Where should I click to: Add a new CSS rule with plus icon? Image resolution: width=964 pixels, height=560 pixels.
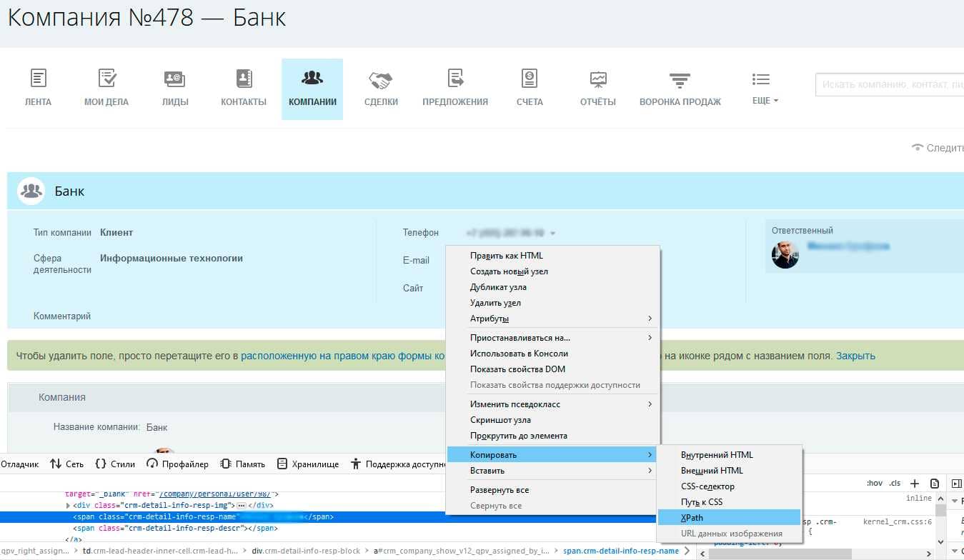coord(914,484)
